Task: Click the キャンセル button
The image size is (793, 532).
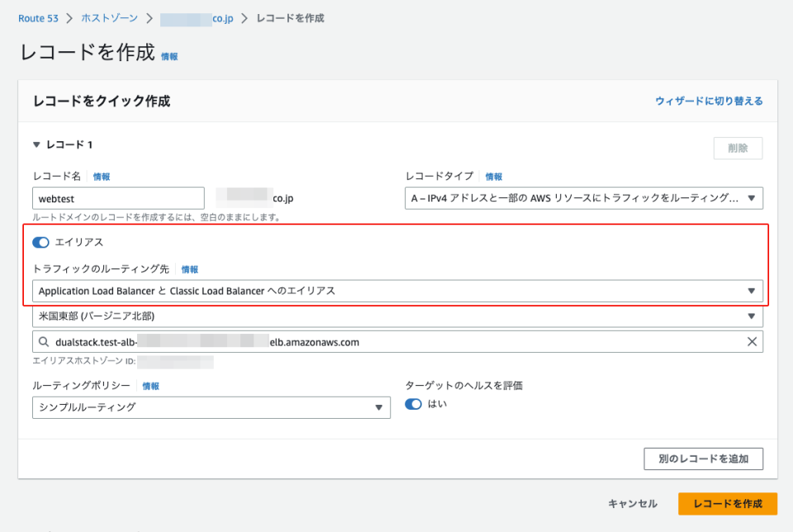Action: [x=631, y=503]
